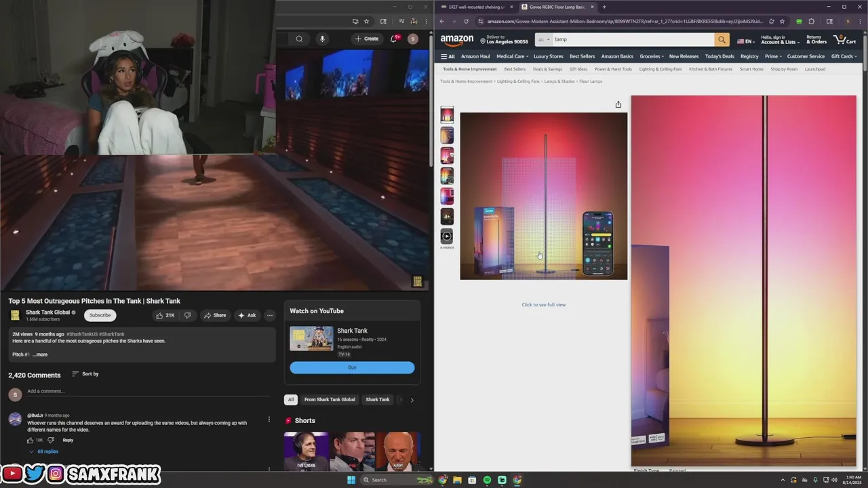
Task: Click the Share button under video
Action: (x=215, y=315)
